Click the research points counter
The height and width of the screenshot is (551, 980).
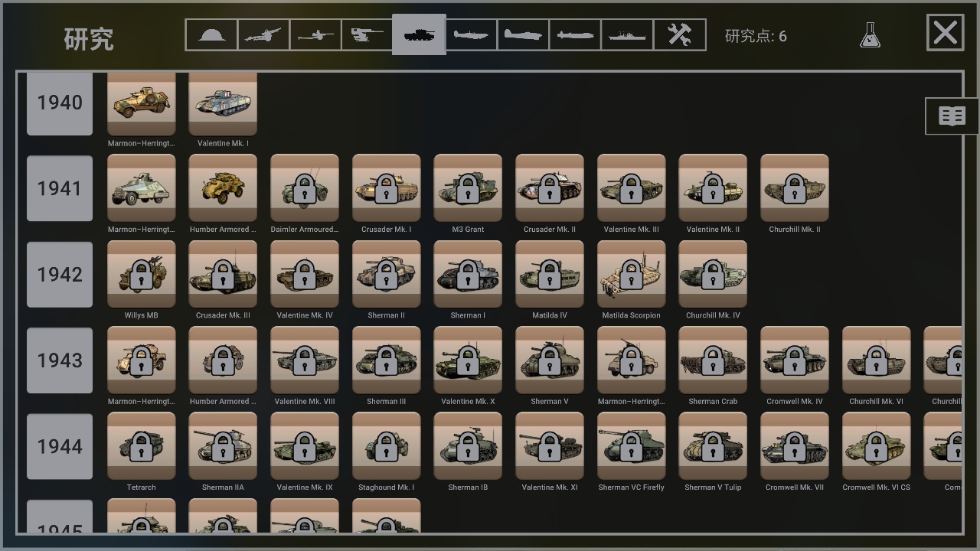click(x=756, y=36)
